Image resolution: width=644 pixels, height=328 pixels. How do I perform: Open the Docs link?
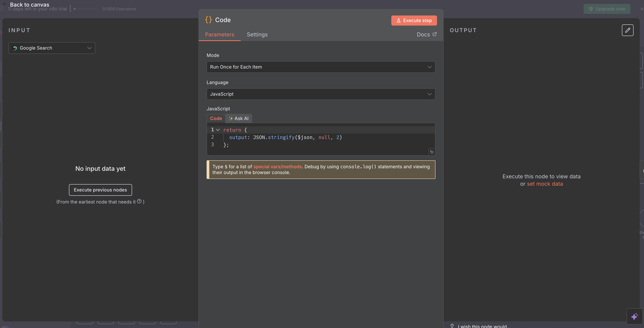point(427,35)
